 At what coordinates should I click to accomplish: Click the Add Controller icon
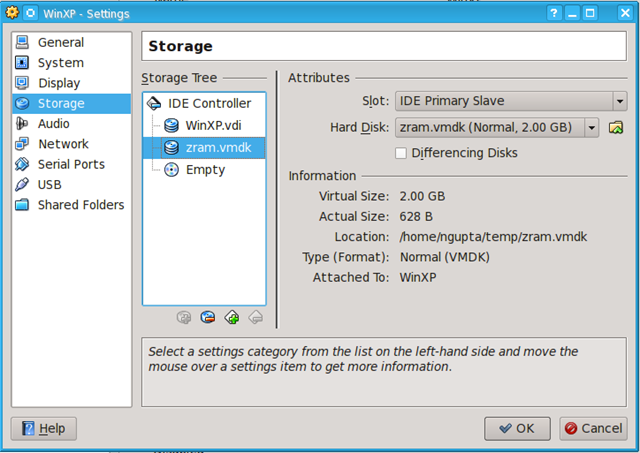[232, 318]
